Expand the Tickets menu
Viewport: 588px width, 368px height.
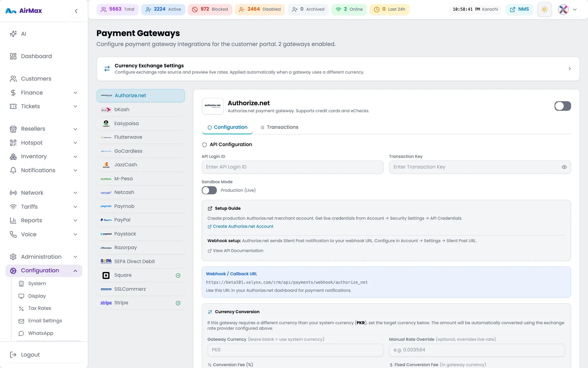75,106
